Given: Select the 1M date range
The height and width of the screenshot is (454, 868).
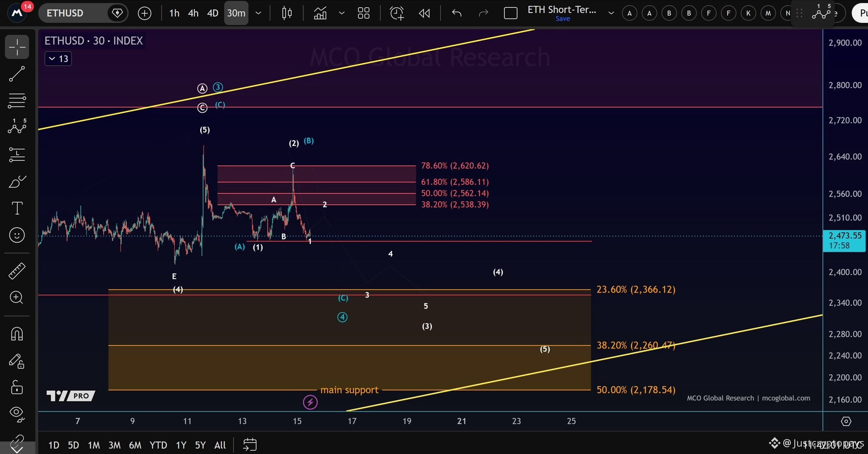Looking at the screenshot, I should 94,445.
